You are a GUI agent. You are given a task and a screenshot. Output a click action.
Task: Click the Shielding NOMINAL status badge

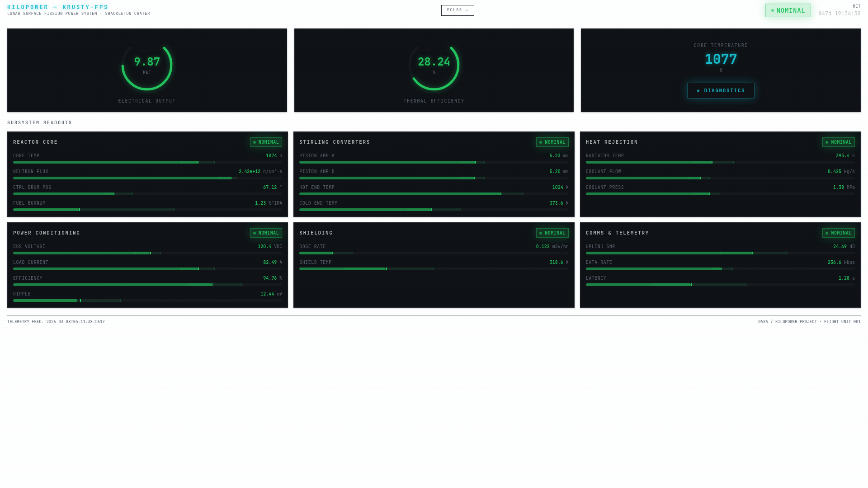(552, 233)
